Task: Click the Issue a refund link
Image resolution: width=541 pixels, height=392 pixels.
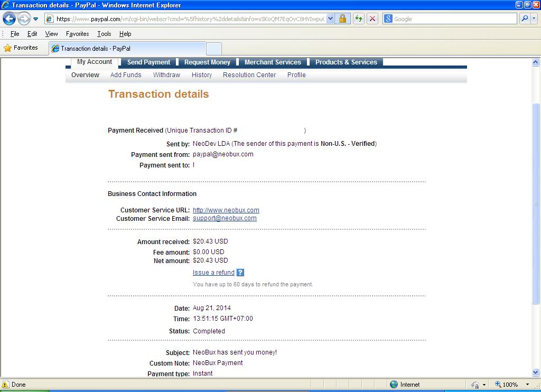Action: point(213,272)
